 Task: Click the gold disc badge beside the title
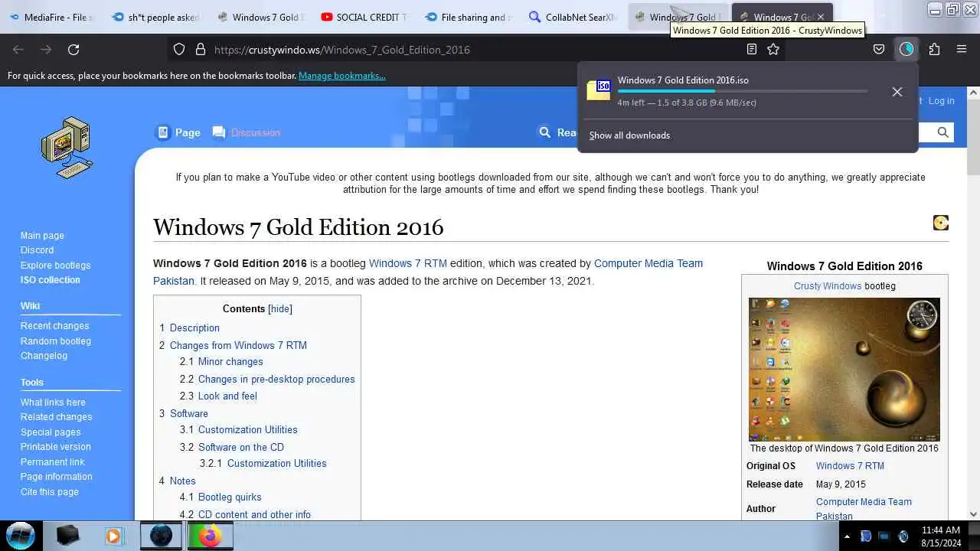click(941, 223)
